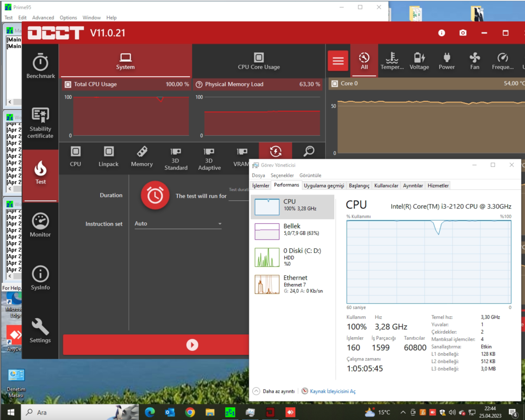Open the red hamburger menu in OCCT

point(338,61)
